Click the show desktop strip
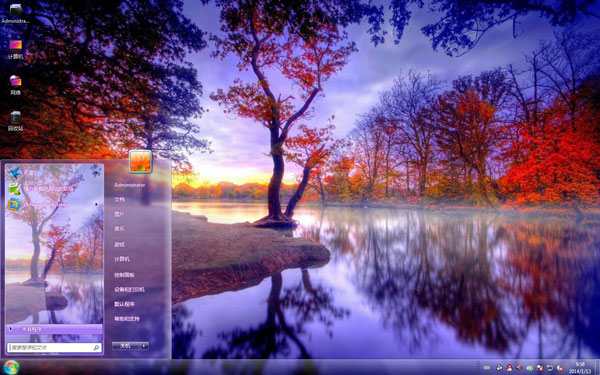This screenshot has width=600, height=375. point(597,367)
